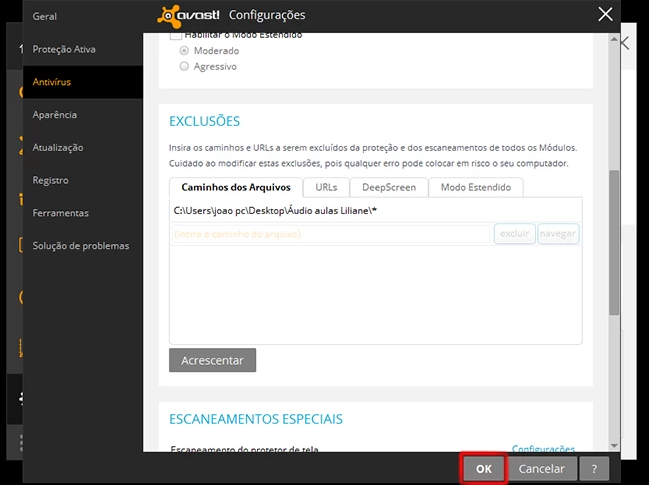Click the Acrescentar button
This screenshot has width=649, height=485.
point(212,360)
